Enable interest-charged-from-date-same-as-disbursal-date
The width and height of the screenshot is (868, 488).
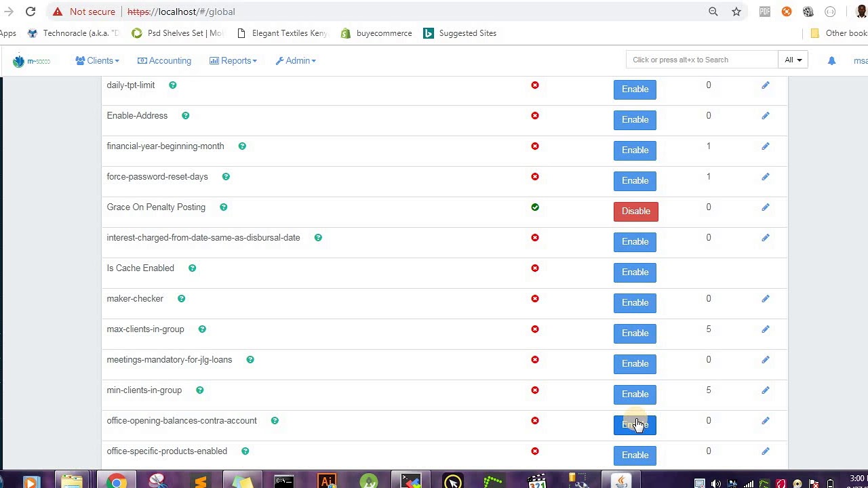pyautogui.click(x=635, y=242)
